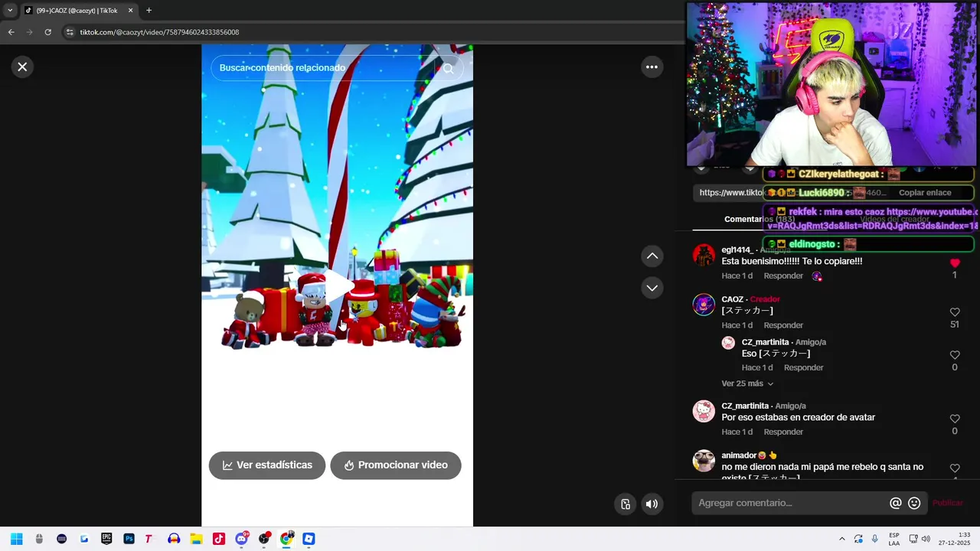The height and width of the screenshot is (551, 980).
Task: Expand 'Ver 25 más' replies
Action: (x=747, y=383)
